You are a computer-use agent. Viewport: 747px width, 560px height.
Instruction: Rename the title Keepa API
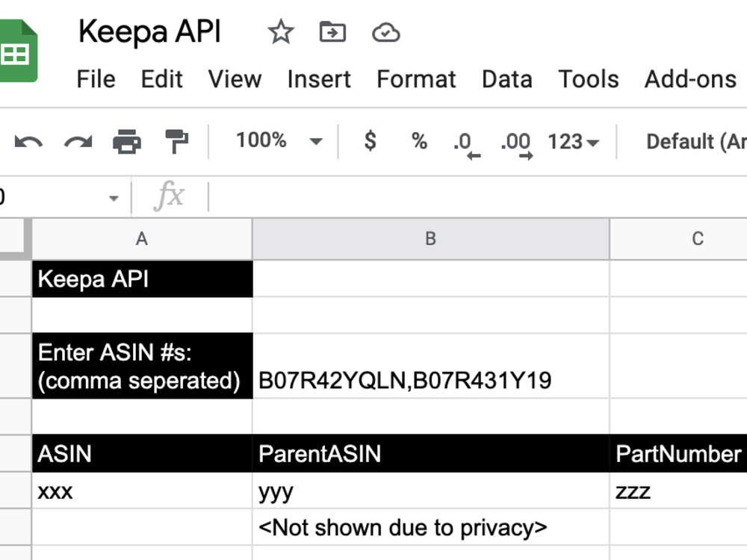(149, 32)
